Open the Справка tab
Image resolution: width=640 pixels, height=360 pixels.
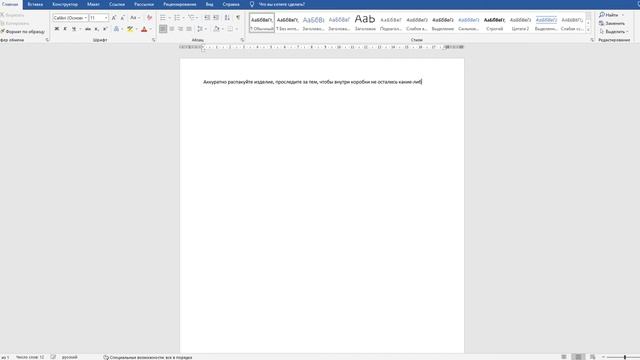tap(231, 4)
